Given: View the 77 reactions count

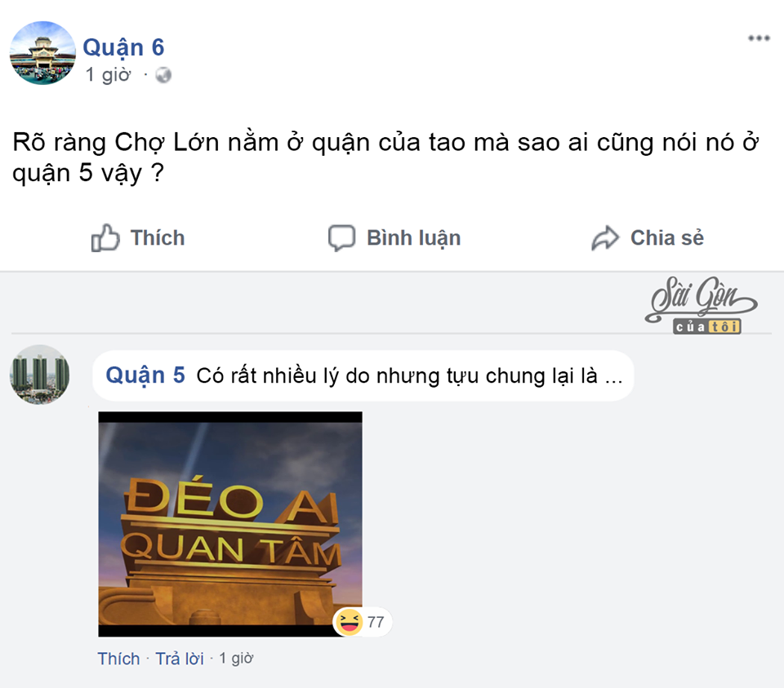Looking at the screenshot, I should 376,622.
